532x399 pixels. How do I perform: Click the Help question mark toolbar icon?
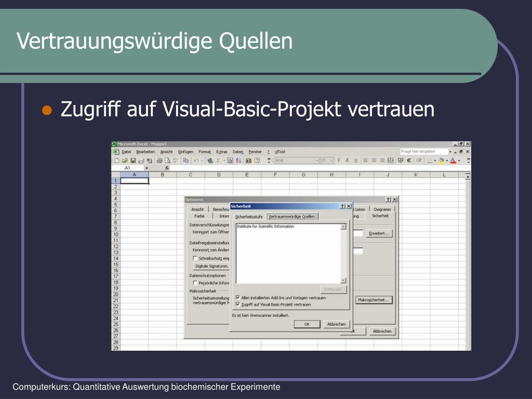(257, 161)
